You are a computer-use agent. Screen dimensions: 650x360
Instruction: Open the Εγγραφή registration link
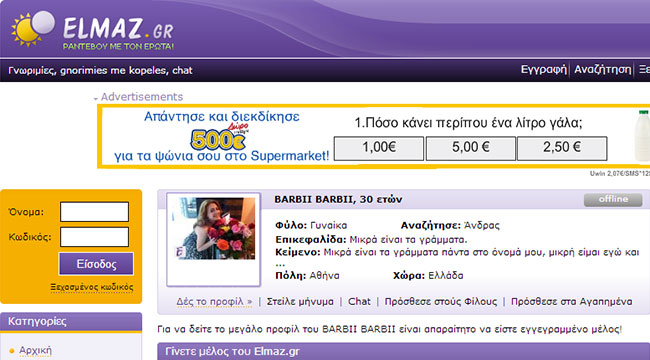pos(543,70)
